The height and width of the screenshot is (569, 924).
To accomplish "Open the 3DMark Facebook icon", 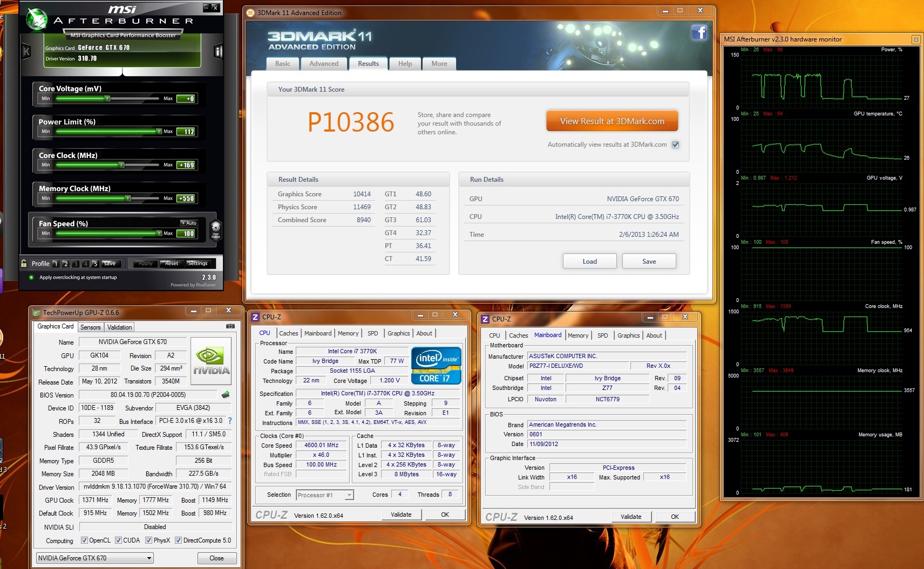I will tap(699, 32).
